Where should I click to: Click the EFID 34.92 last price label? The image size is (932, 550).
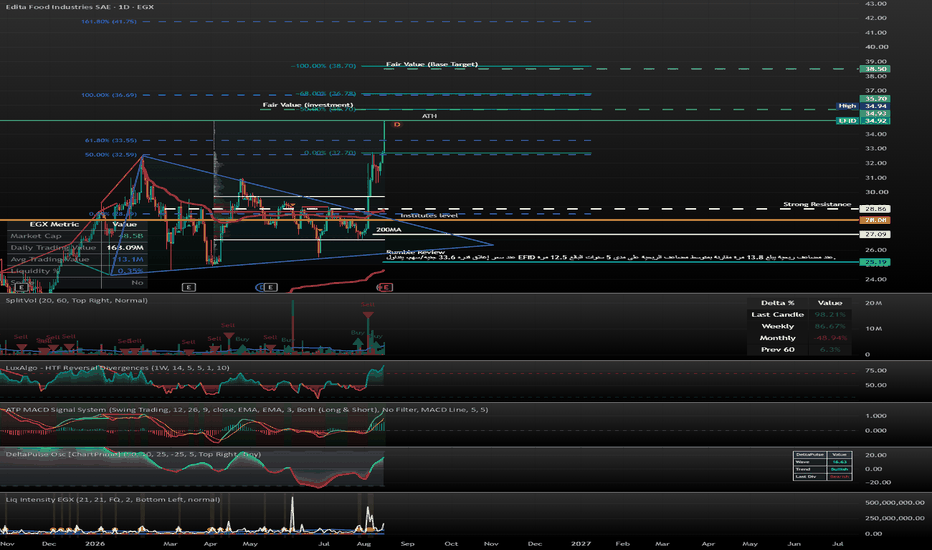tap(862, 121)
